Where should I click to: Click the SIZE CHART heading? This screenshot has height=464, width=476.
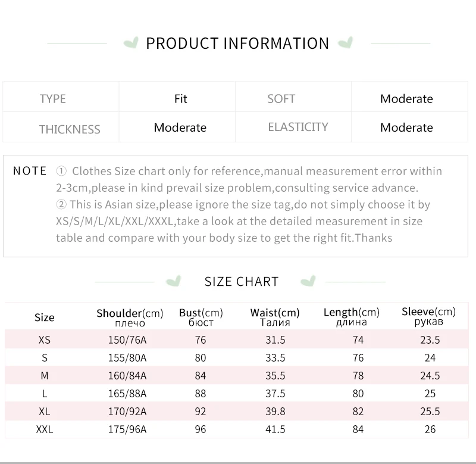pos(242,282)
